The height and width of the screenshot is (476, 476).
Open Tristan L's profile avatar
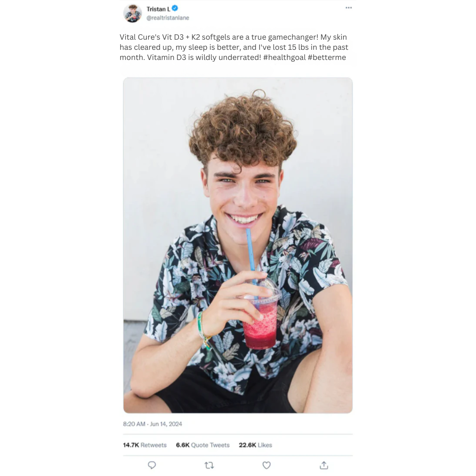tap(133, 13)
